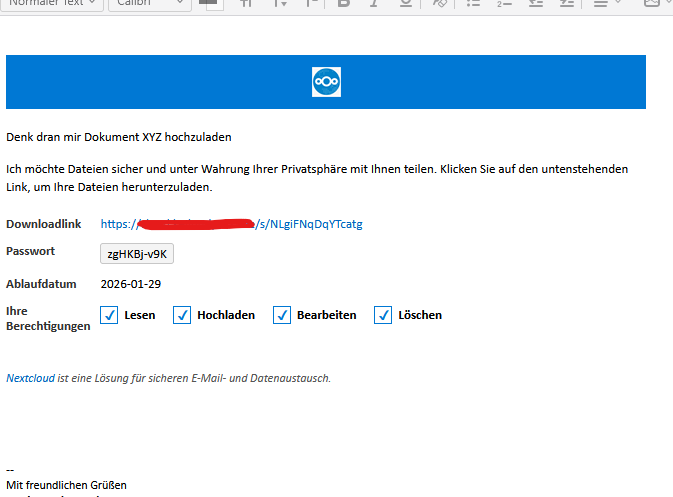Toggle the Löschen permission checkbox
The width and height of the screenshot is (673, 497).
(383, 315)
